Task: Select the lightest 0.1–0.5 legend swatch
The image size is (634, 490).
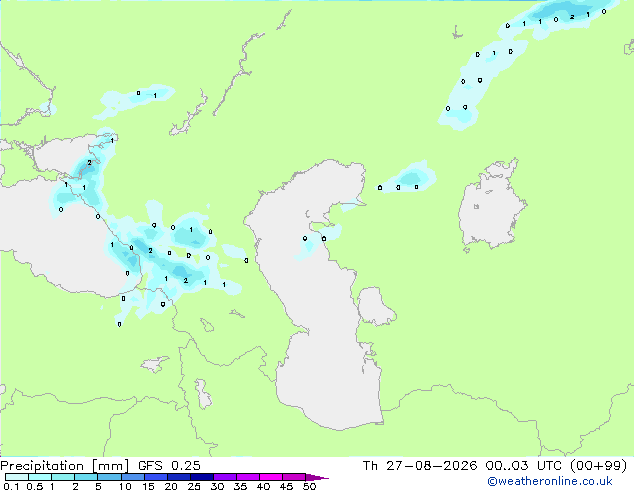Action: point(17,477)
